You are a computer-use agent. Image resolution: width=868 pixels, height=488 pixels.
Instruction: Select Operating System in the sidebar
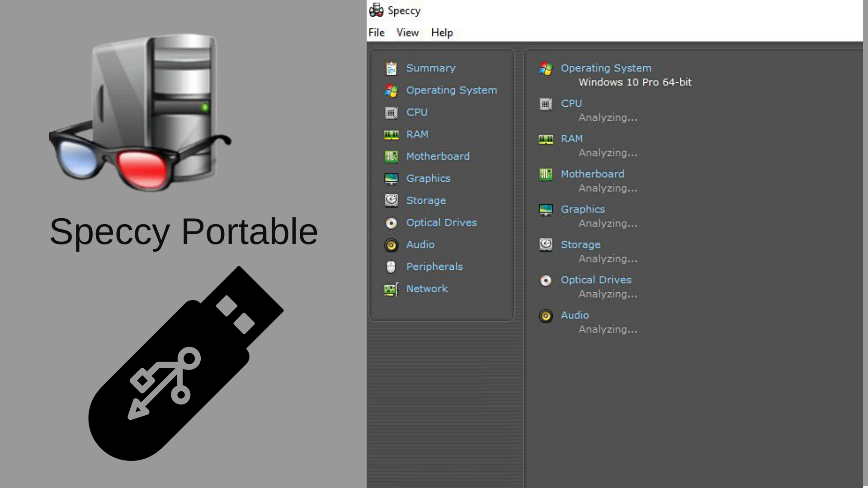(x=451, y=90)
